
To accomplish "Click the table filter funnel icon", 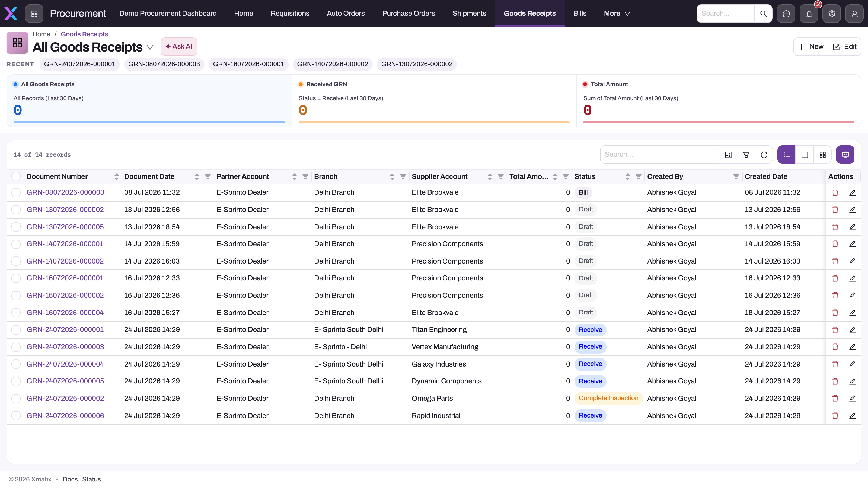I will click(746, 155).
